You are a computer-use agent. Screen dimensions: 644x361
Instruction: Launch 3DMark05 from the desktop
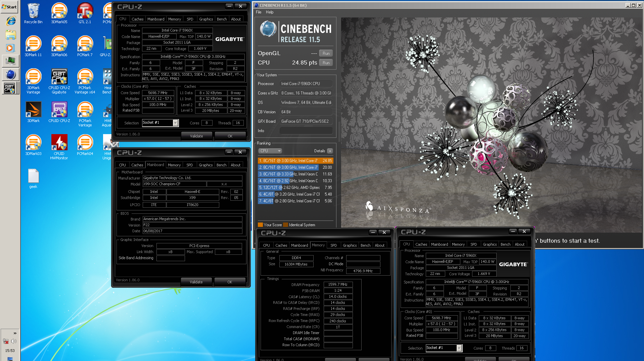click(59, 13)
